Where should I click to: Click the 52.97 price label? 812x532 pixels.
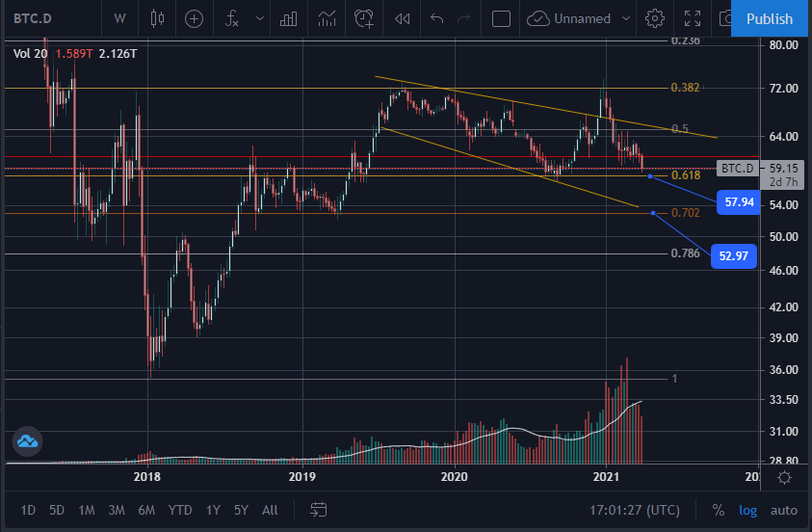click(733, 256)
